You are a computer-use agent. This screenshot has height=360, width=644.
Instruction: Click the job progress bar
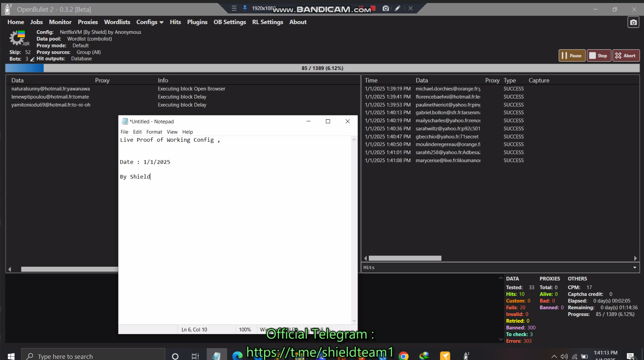(323, 68)
